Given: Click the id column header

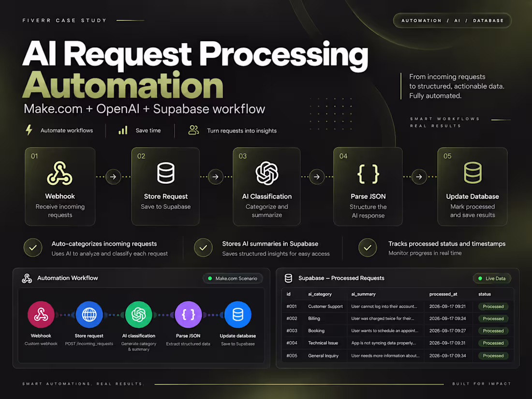Looking at the screenshot, I should [x=288, y=294].
